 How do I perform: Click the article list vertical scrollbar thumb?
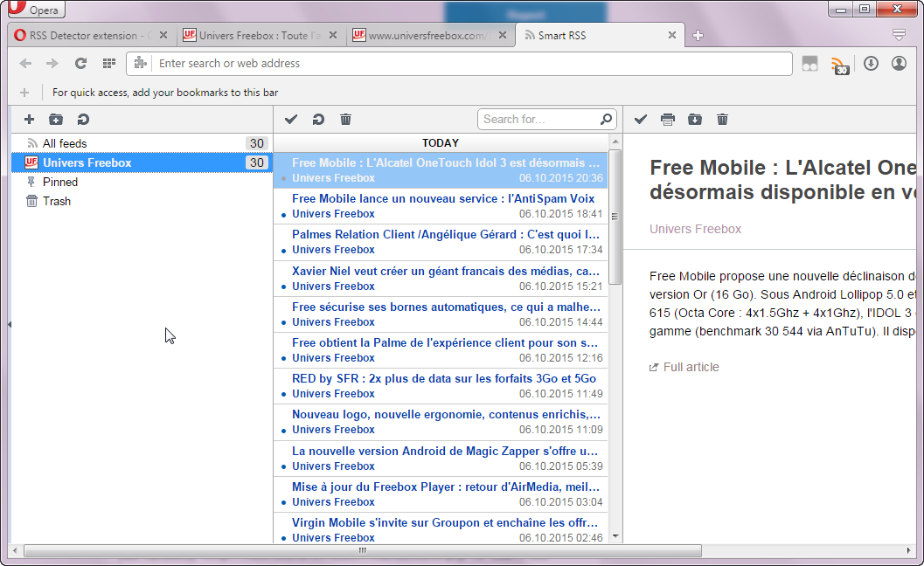tap(615, 217)
